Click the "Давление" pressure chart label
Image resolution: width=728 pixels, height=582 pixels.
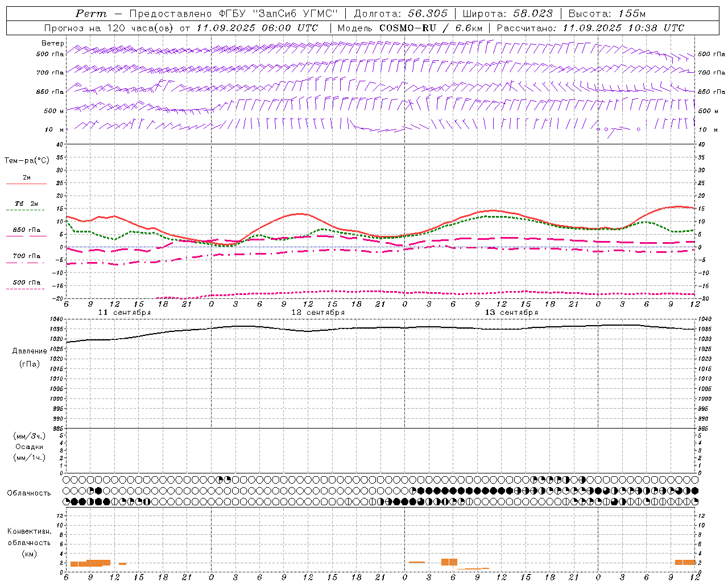30,351
